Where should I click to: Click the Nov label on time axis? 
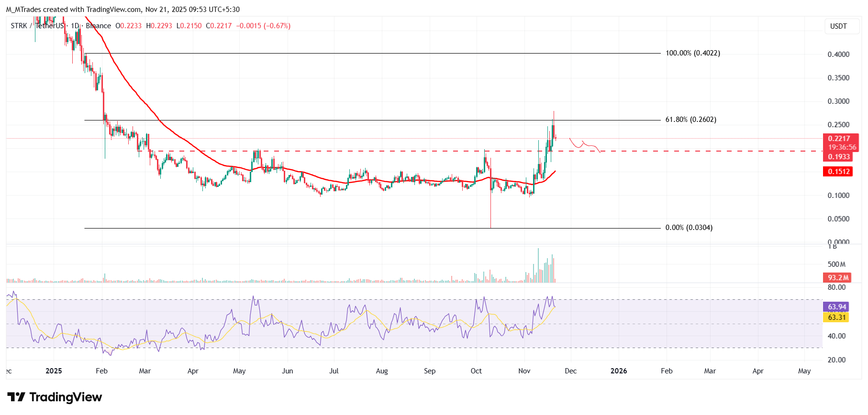[524, 371]
